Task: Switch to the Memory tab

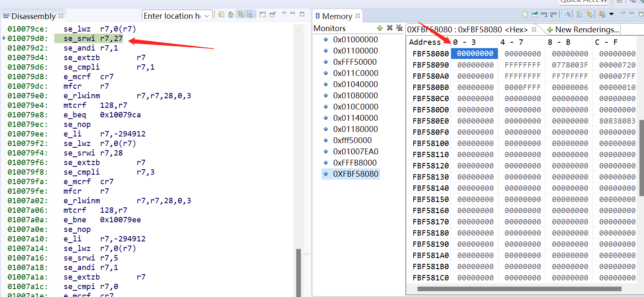Action: pyautogui.click(x=337, y=16)
